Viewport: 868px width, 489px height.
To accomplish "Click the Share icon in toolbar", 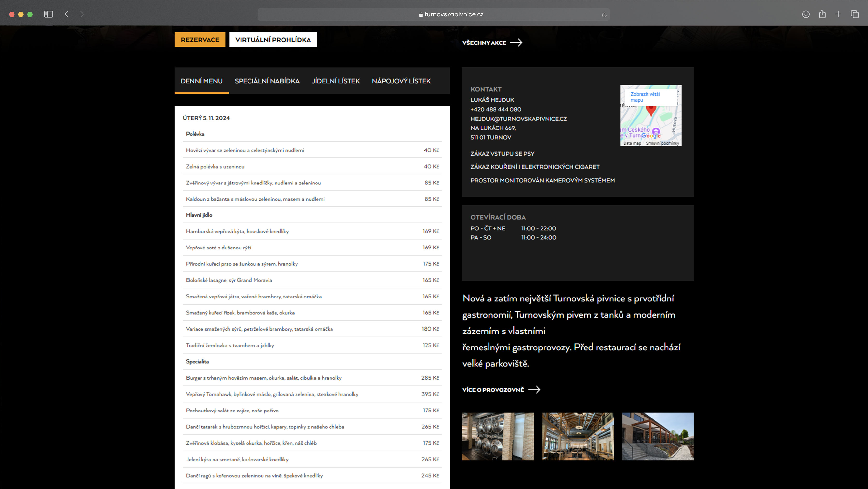I will [822, 14].
